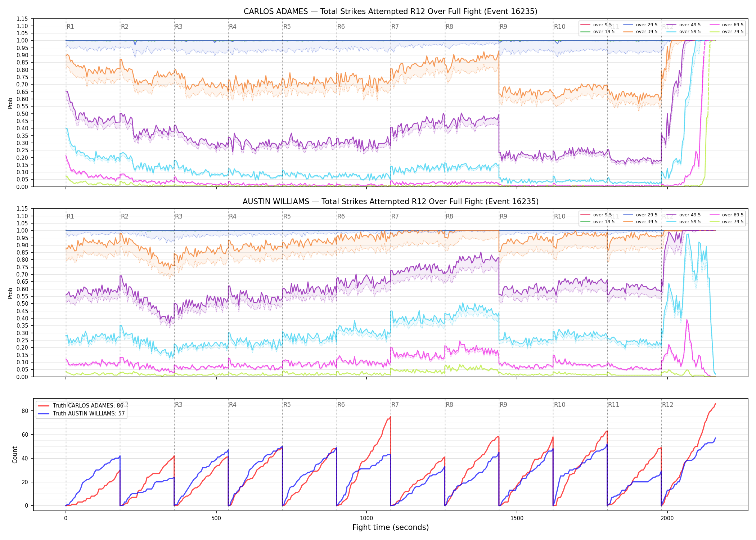The height and width of the screenshot is (540, 756).
Task: Click the R3 round label in the Count chart
Action: [179, 405]
